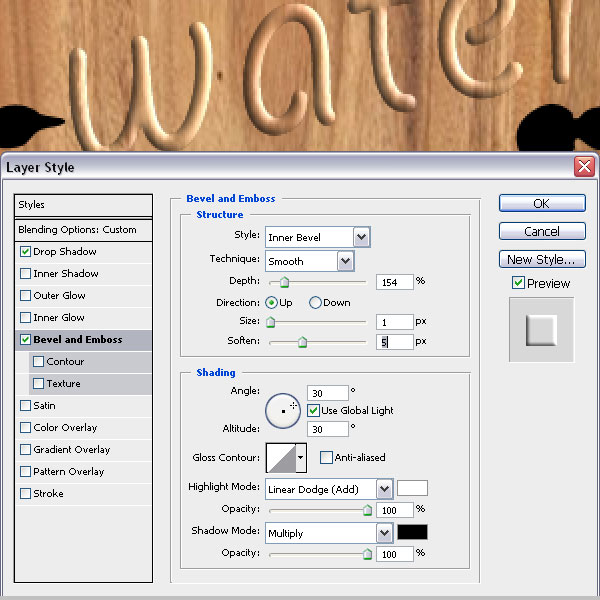Open the Technique dropdown showing Smooth
The image size is (600, 600).
[310, 261]
